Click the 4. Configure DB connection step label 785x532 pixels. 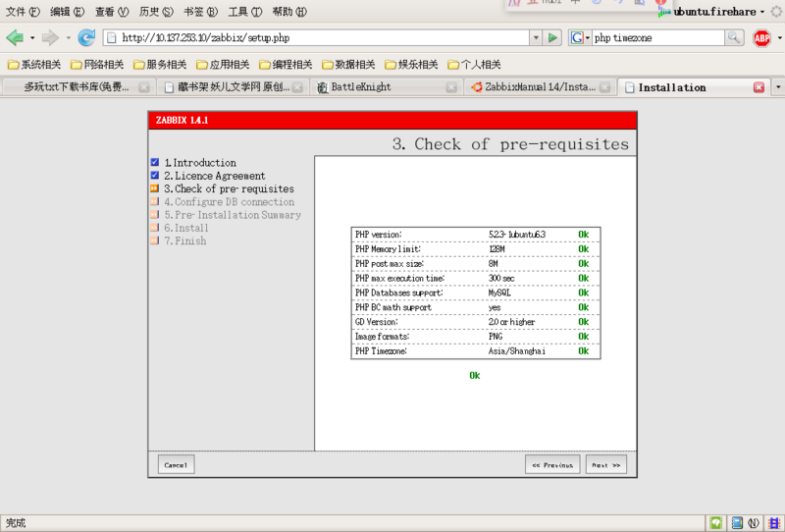click(x=230, y=201)
